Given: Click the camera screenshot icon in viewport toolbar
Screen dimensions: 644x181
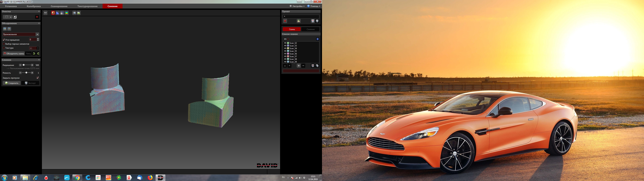Looking at the screenshot, I should click(74, 13).
